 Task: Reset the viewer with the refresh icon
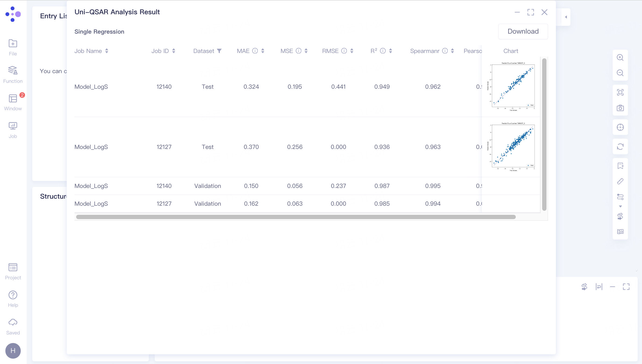(x=620, y=147)
